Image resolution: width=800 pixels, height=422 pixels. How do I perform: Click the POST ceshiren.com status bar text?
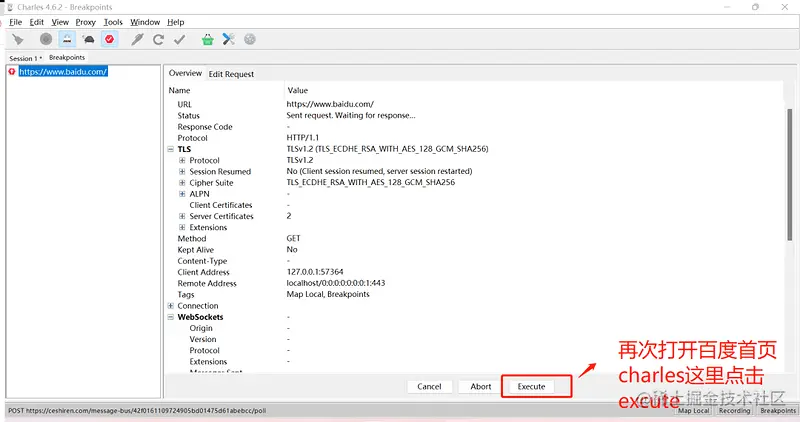[137, 410]
